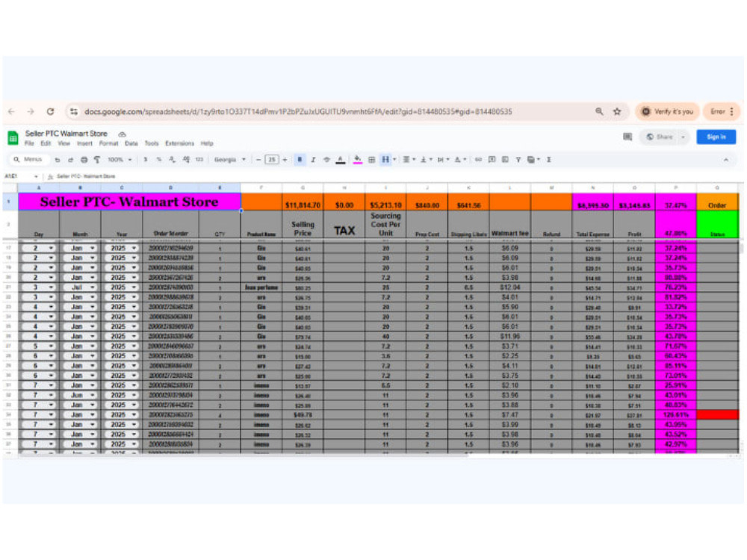The image size is (747, 560).
Task: Reload the browser page
Action: pyautogui.click(x=50, y=111)
